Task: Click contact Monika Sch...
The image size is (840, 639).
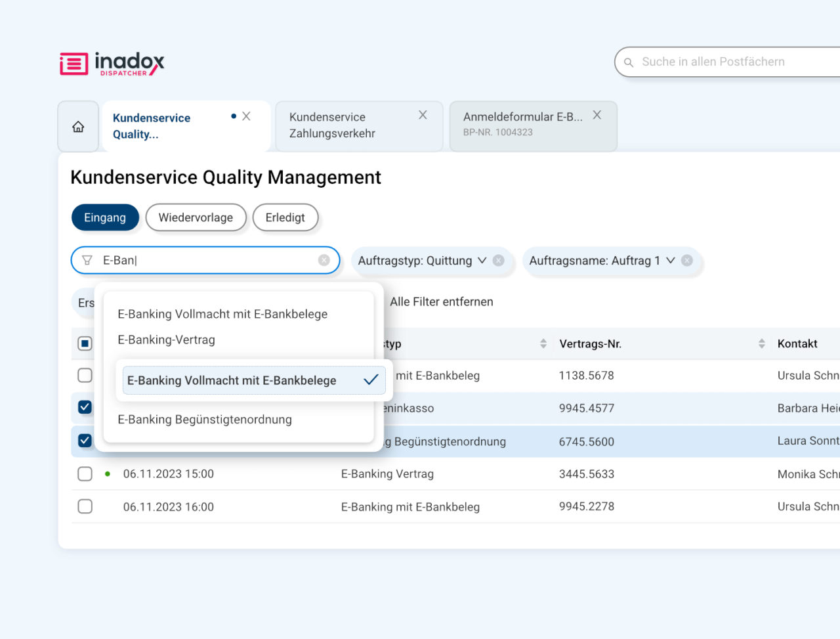Action: (x=808, y=474)
